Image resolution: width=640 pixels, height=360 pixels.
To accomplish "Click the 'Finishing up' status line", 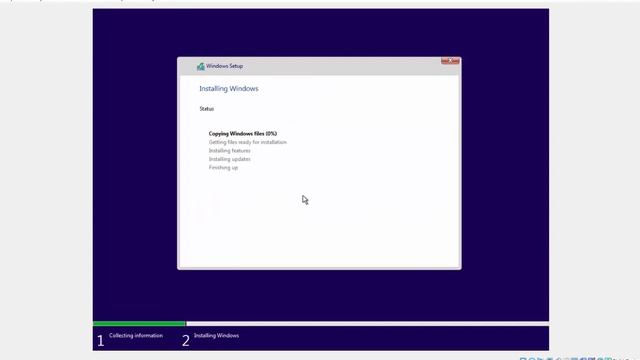I will pyautogui.click(x=223, y=168).
